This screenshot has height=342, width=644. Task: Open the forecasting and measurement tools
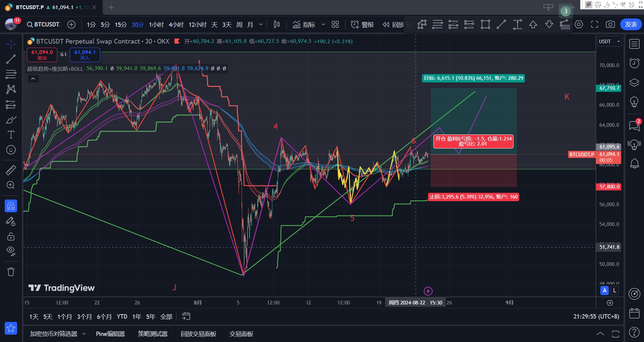click(11, 105)
